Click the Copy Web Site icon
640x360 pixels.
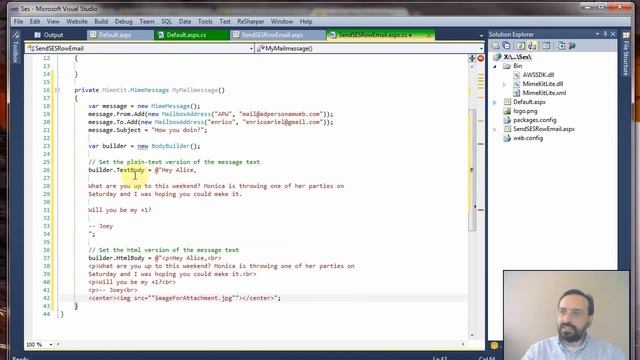click(561, 46)
